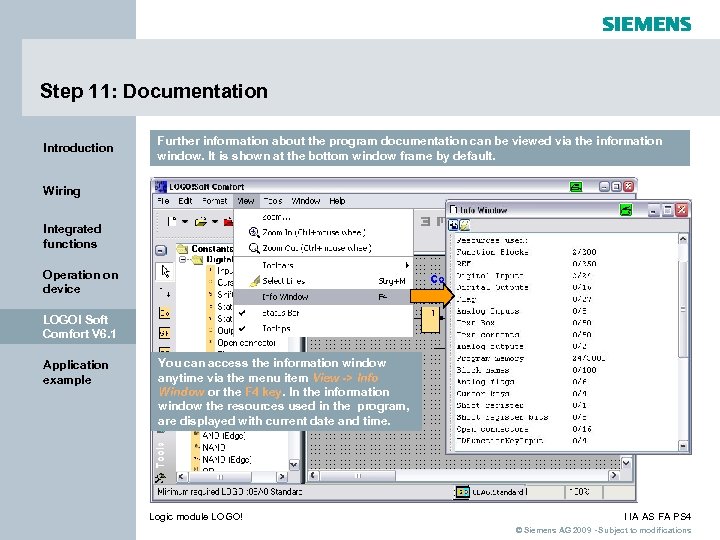Click the Zoom In magnifier icon

(254, 232)
